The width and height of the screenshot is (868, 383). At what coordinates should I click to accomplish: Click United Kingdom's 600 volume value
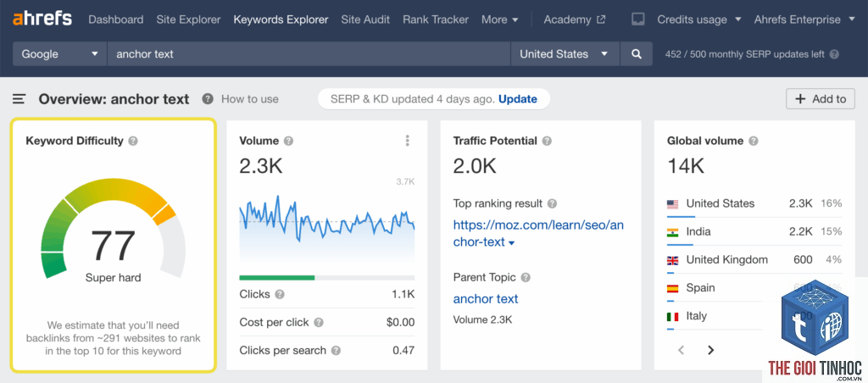[804, 260]
